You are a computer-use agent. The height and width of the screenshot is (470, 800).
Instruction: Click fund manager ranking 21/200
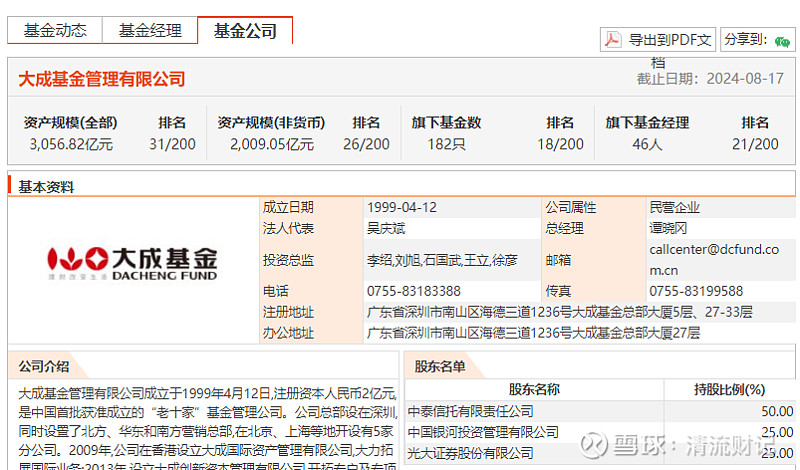click(755, 144)
